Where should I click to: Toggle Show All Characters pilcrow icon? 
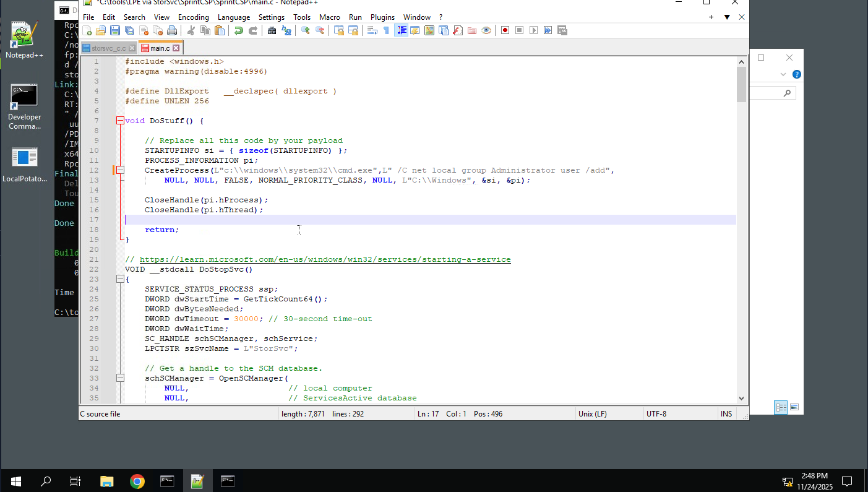point(386,30)
